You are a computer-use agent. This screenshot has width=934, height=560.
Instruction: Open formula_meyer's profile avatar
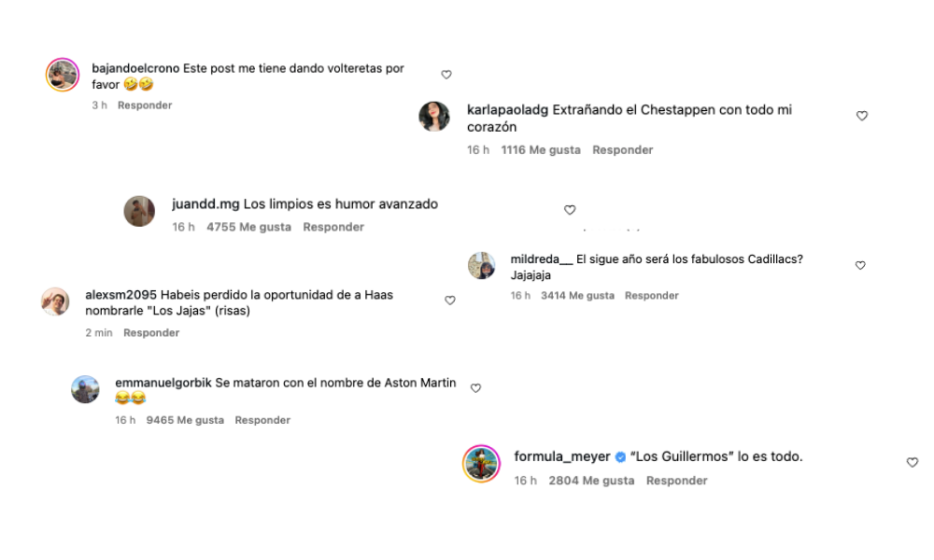tap(481, 464)
